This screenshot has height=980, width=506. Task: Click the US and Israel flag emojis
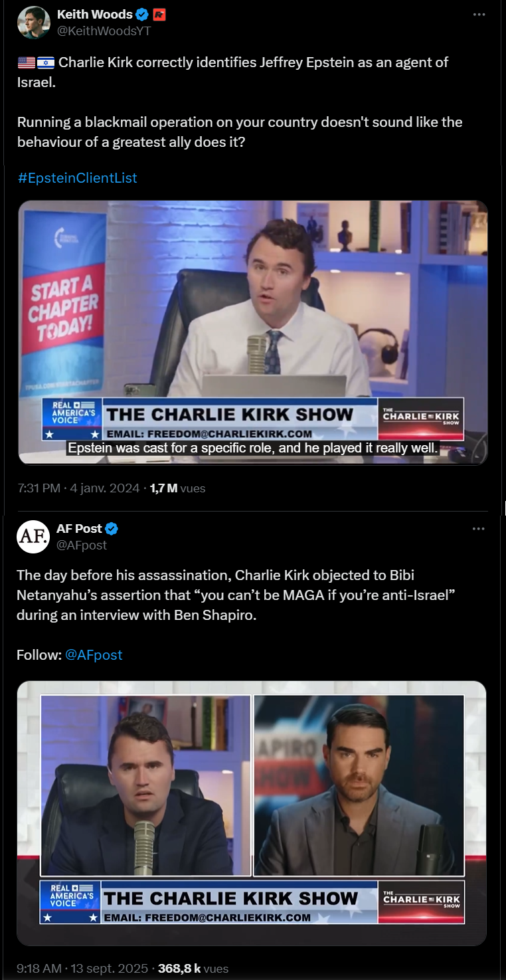(36, 63)
